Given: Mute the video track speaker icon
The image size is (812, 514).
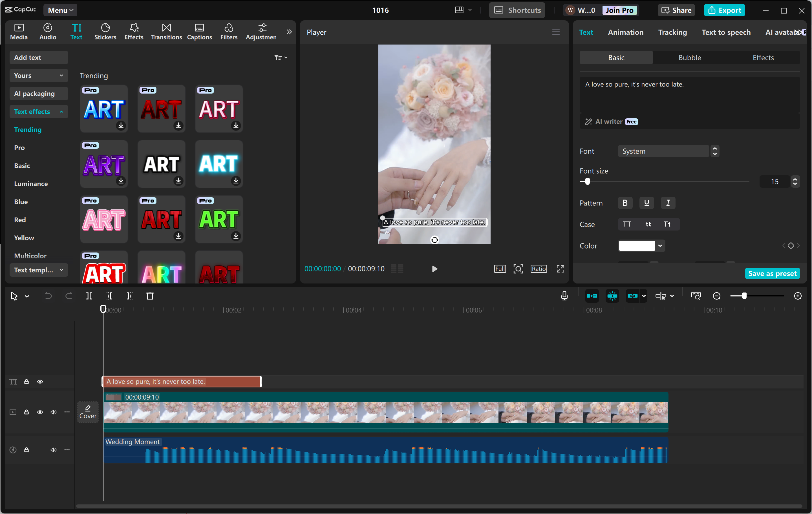Looking at the screenshot, I should coord(53,412).
